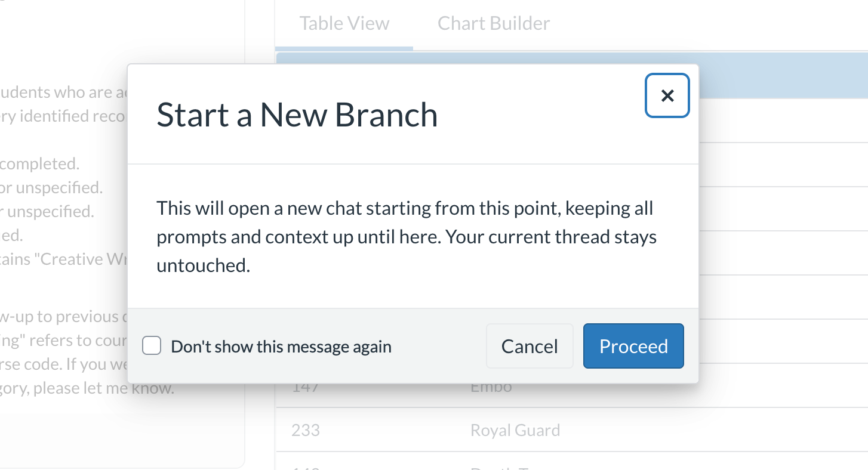This screenshot has width=868, height=470.
Task: Click the cell showing 233
Action: tap(304, 429)
